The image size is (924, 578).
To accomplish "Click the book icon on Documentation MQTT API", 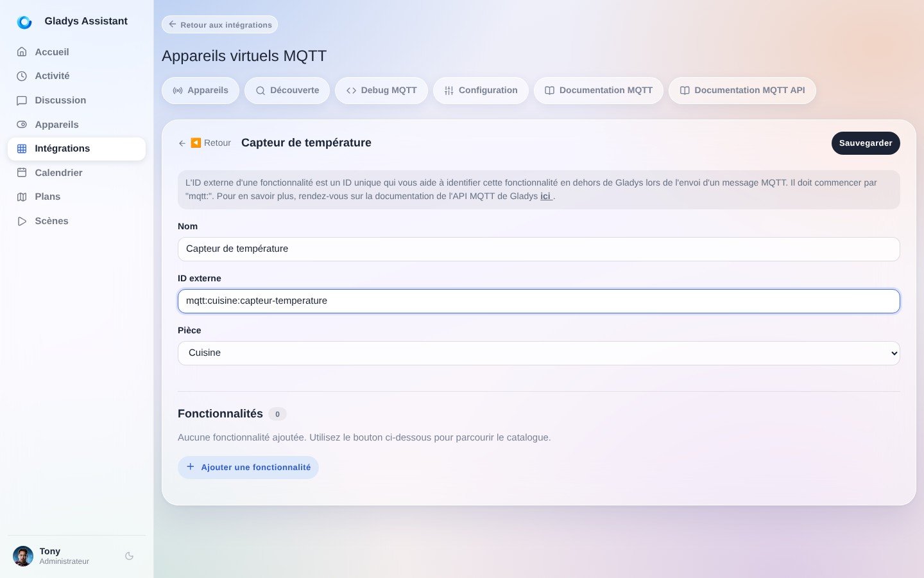I will [685, 91].
